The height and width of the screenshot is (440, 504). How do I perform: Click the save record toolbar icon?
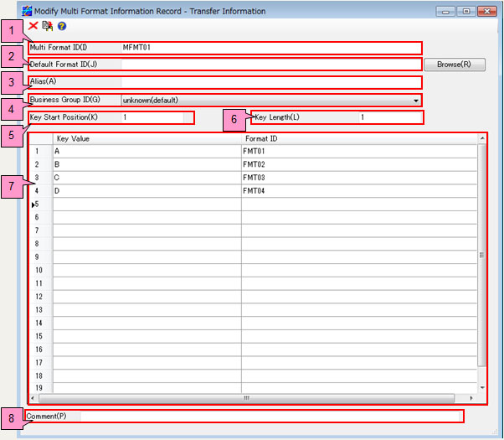(x=48, y=26)
